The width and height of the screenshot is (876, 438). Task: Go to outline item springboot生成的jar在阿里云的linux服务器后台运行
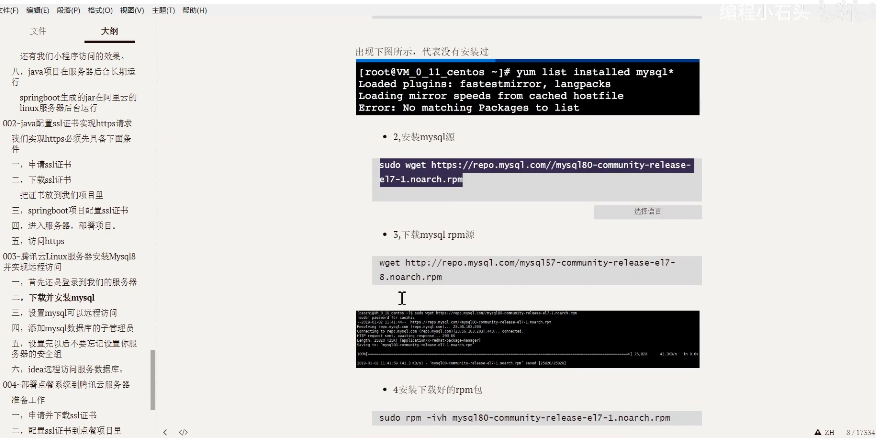pos(78,103)
